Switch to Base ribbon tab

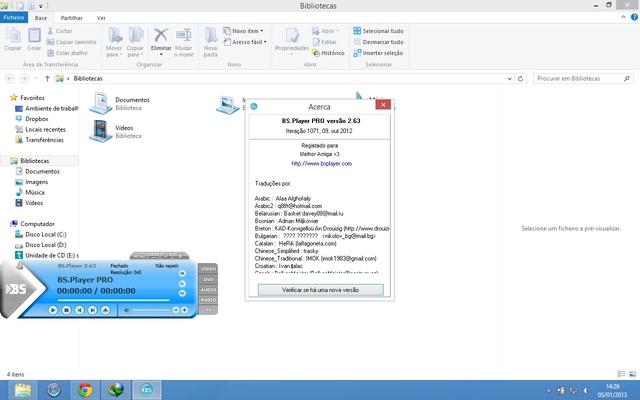click(x=41, y=18)
